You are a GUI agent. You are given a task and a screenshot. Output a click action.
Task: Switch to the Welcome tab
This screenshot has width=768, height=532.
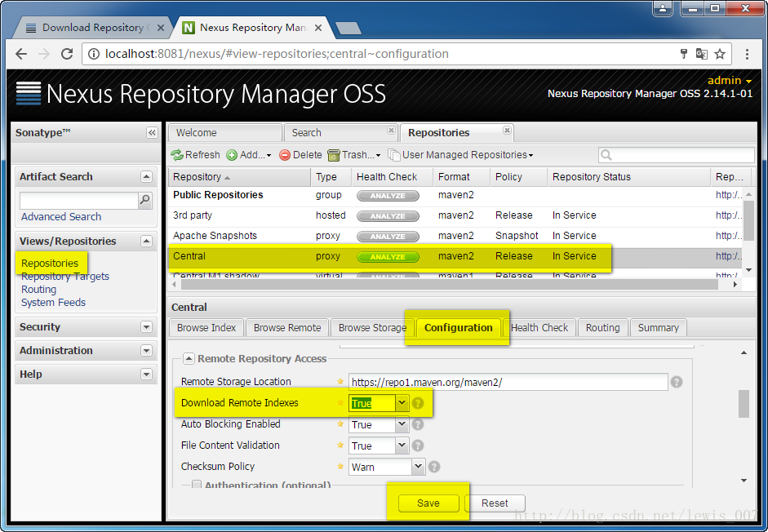(x=224, y=133)
